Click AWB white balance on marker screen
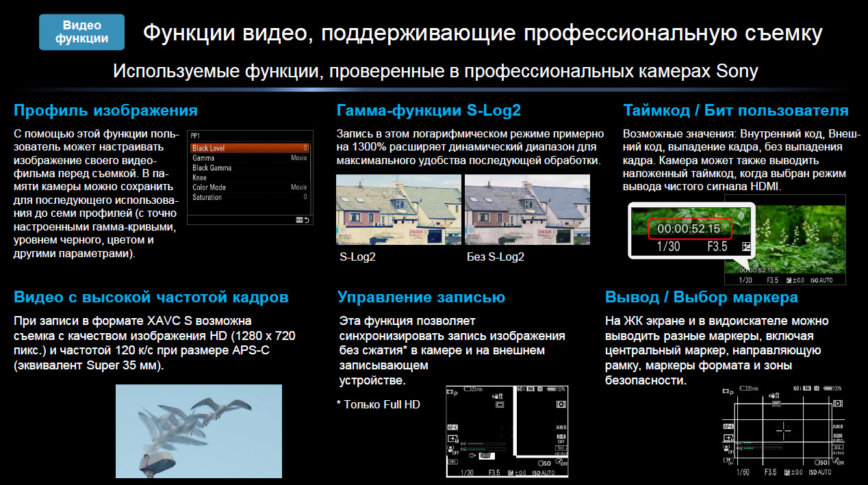This screenshot has width=868, height=485. tap(838, 426)
